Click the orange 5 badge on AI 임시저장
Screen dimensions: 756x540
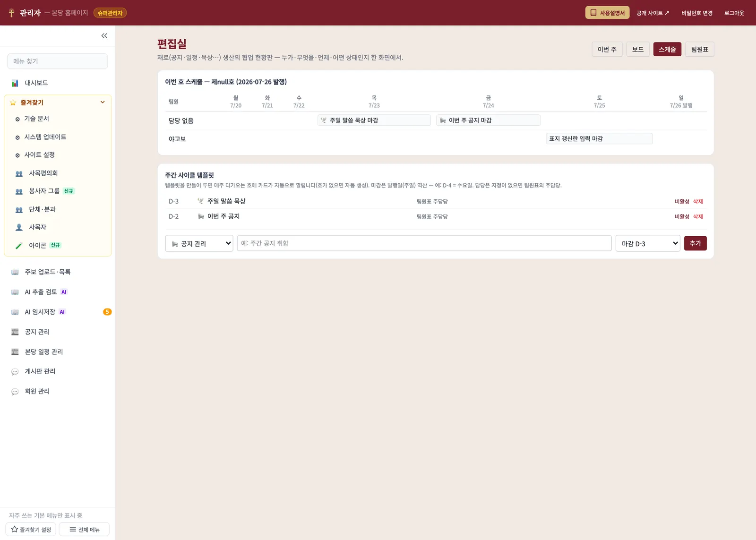pyautogui.click(x=107, y=312)
